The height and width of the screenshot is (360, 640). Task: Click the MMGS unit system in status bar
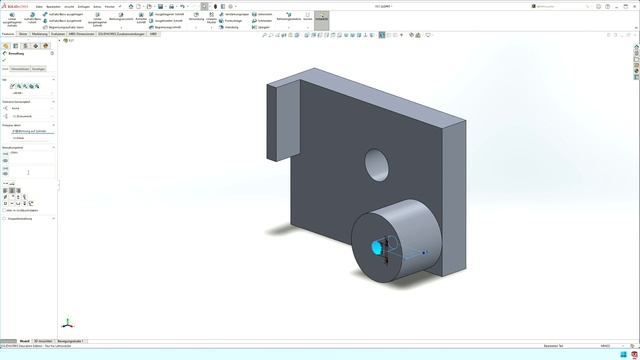[605, 346]
